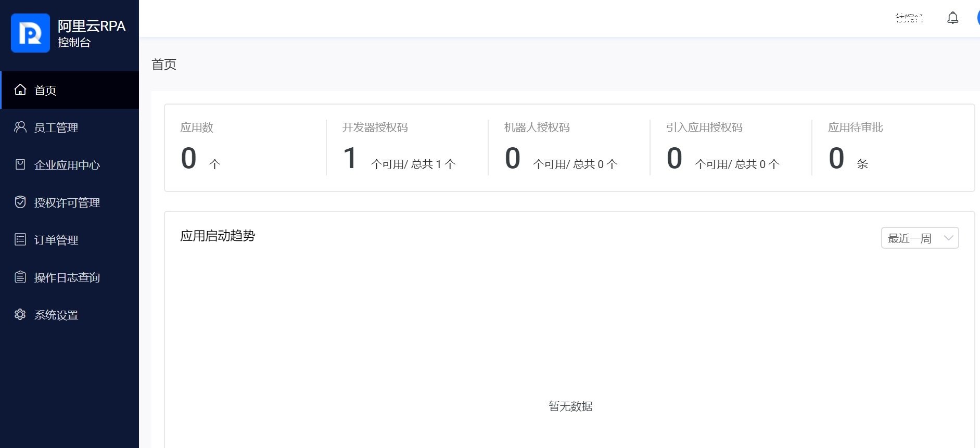Open 企业应用中心 menu item

point(70,165)
